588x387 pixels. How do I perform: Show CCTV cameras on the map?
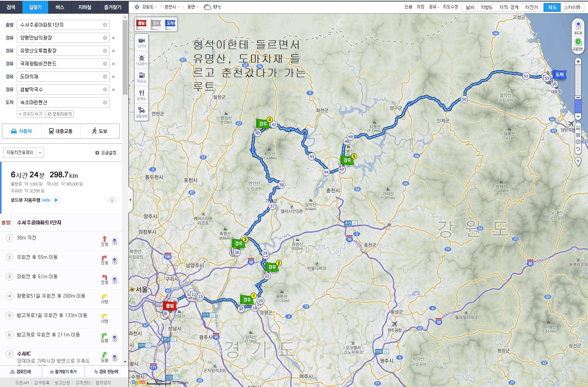tap(141, 42)
